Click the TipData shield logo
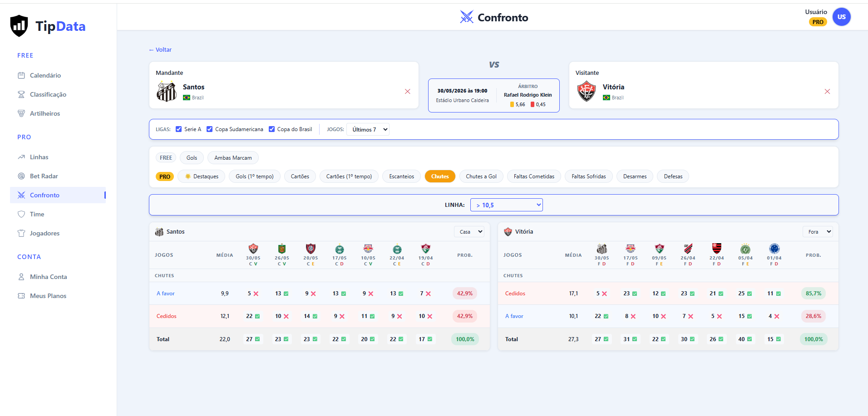Screen dimensions: 868x416 [x=19, y=26]
